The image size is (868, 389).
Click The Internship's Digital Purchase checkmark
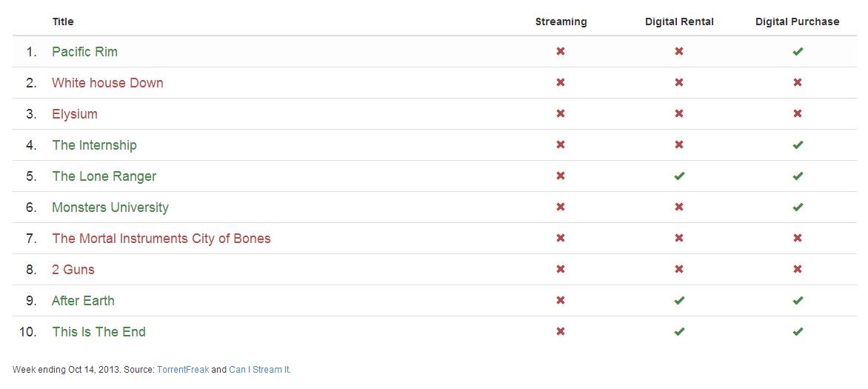[797, 145]
